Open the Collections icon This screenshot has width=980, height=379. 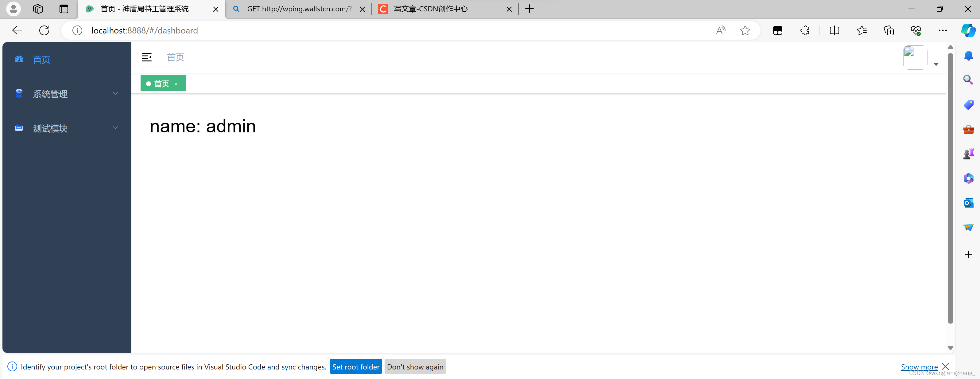click(889, 30)
